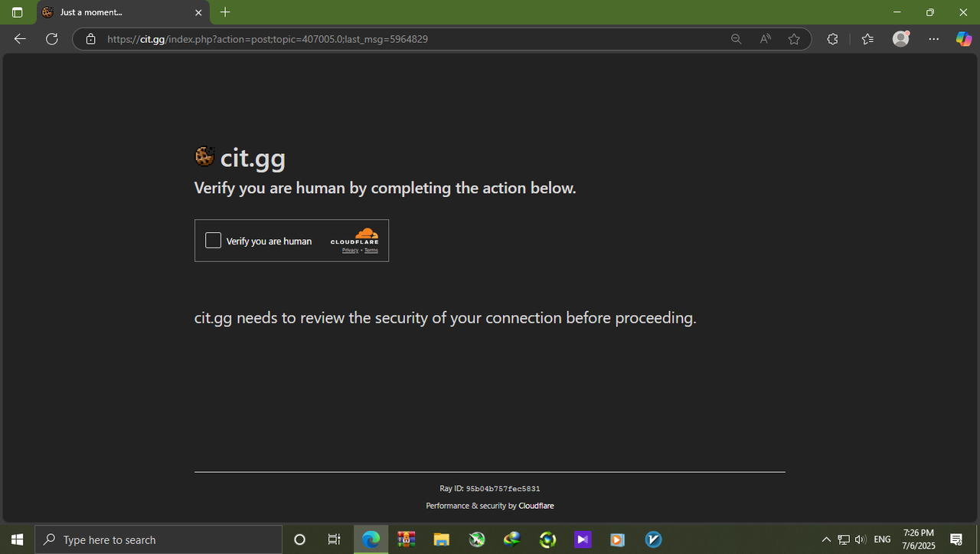980x554 pixels.
Task: Add this page to favorites star
Action: coord(794,39)
